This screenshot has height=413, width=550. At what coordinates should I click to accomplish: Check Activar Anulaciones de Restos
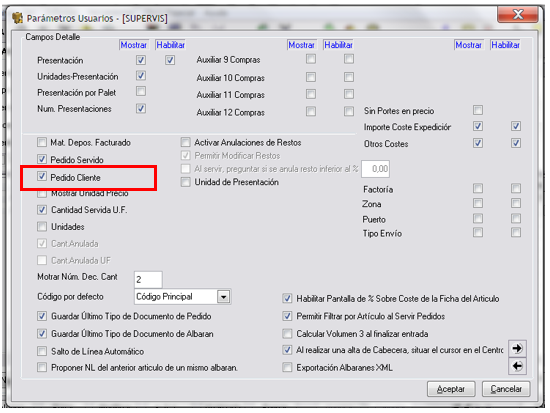click(185, 142)
